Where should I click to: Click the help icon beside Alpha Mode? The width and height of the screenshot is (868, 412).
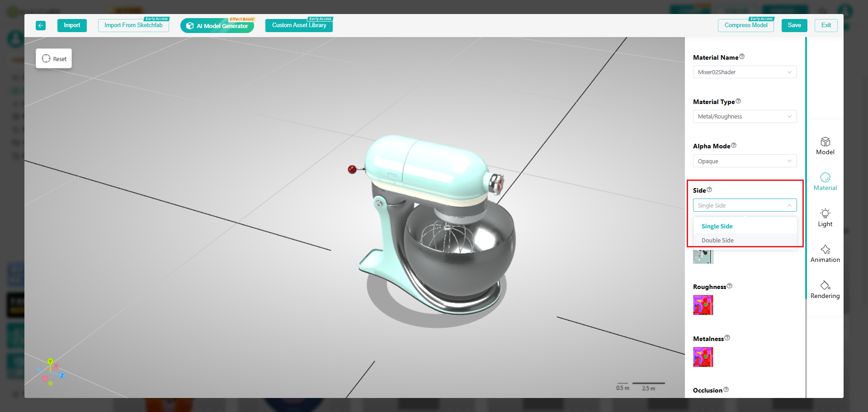click(x=734, y=146)
